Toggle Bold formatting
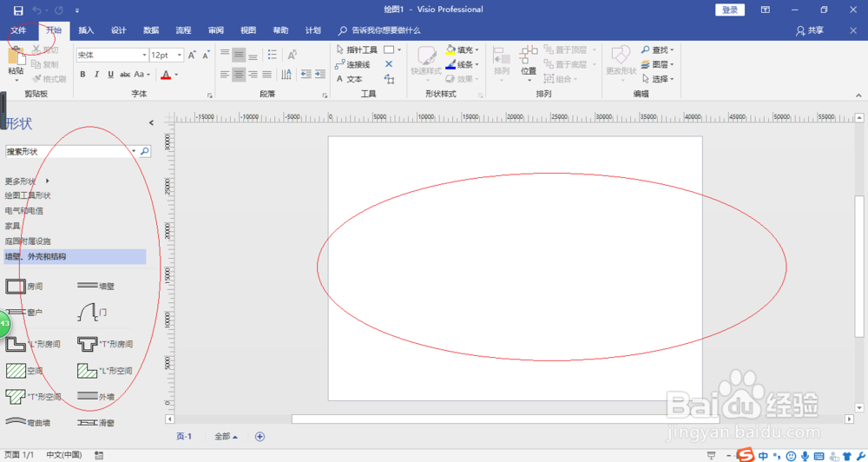Viewport: 868px width, 462px height. click(x=82, y=74)
